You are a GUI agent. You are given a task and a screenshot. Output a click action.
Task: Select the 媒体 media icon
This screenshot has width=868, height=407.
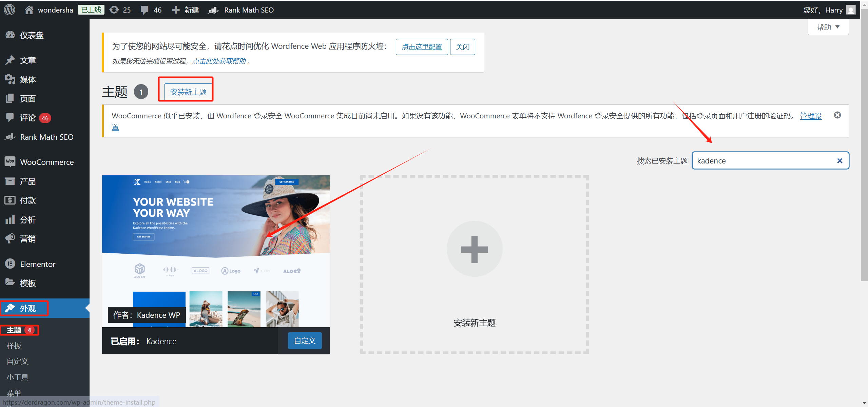[x=10, y=79]
